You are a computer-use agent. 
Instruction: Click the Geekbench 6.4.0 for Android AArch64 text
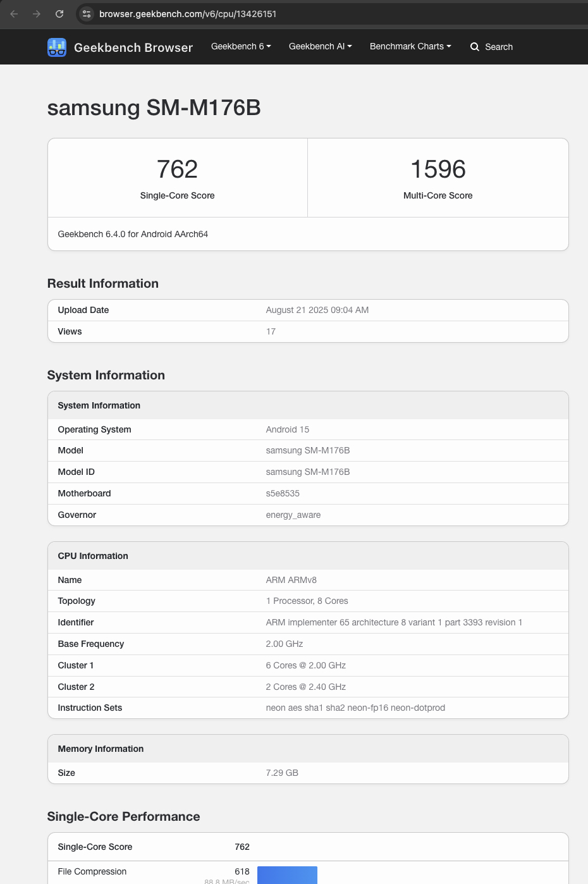coord(133,234)
